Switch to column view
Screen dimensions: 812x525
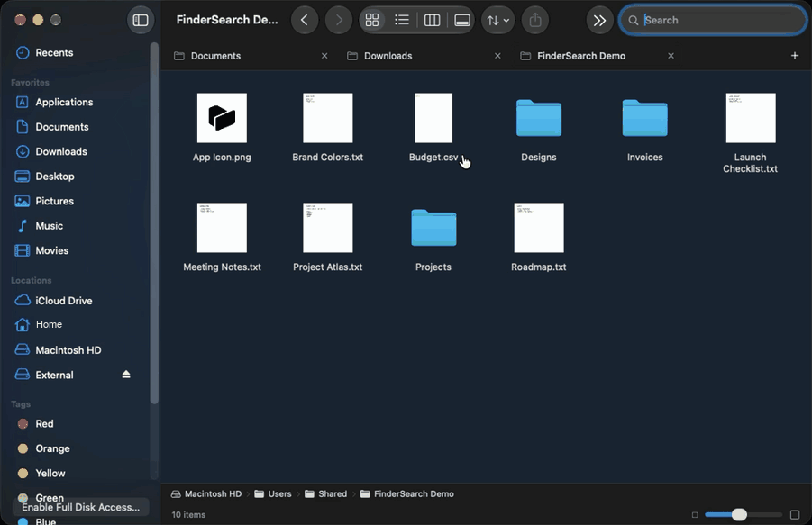pyautogui.click(x=432, y=20)
